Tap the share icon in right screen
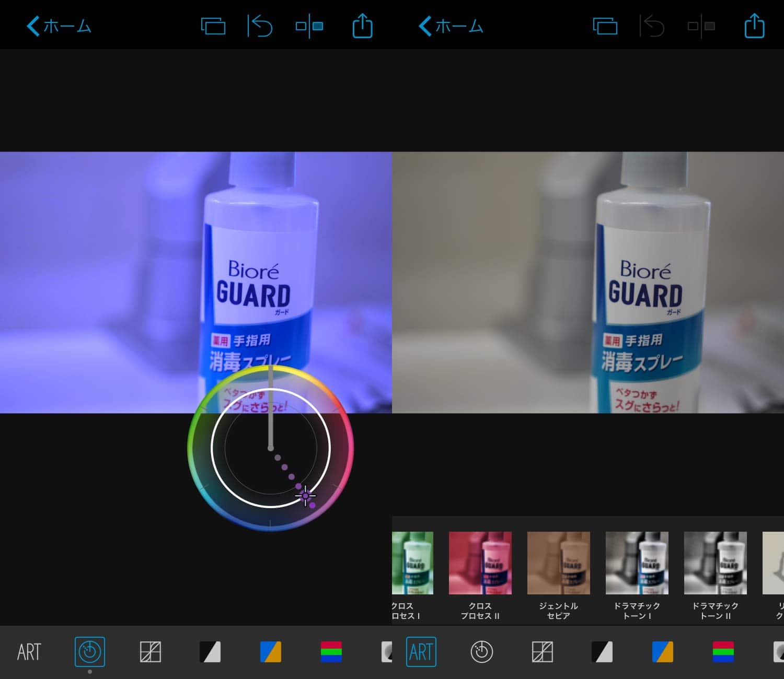 point(754,26)
